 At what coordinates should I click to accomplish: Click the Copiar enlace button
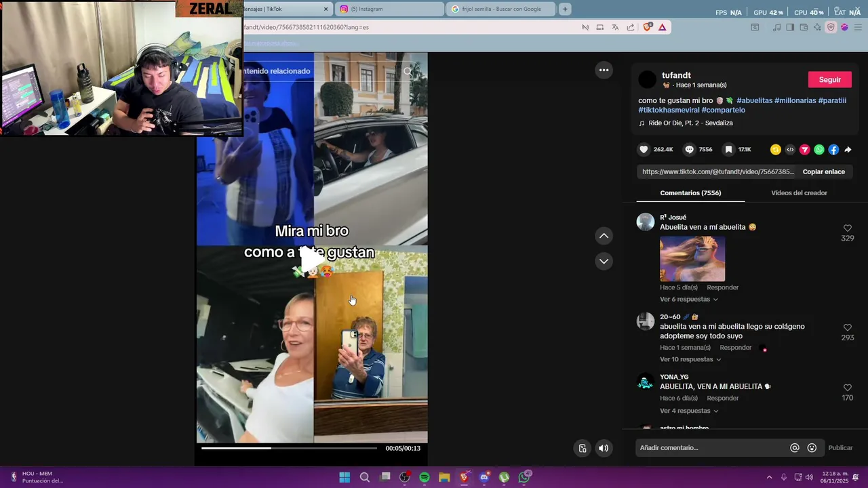point(823,171)
